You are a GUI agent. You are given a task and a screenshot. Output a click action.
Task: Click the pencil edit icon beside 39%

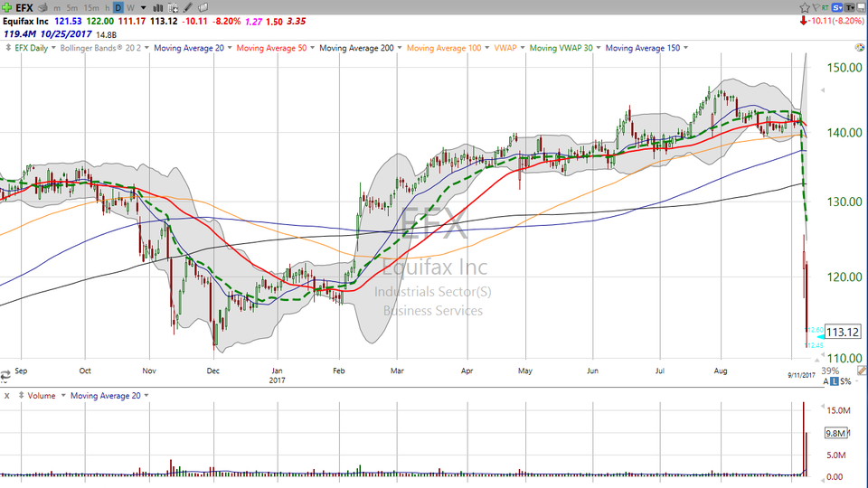point(862,371)
